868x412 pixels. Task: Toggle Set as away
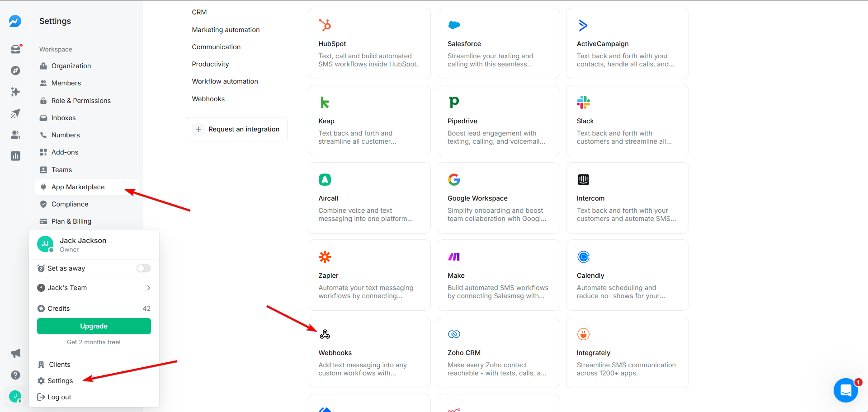[x=143, y=268]
